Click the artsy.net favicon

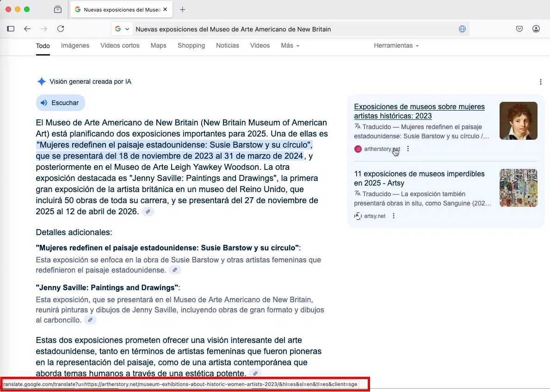point(358,216)
